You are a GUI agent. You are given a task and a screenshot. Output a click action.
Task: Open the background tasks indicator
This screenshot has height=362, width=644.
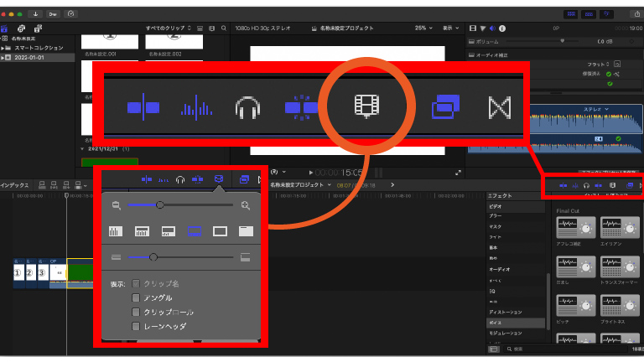pyautogui.click(x=70, y=14)
